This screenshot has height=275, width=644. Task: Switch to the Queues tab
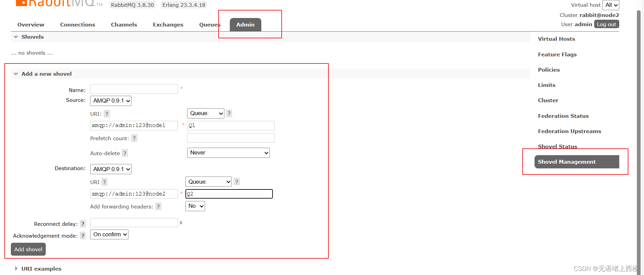[x=210, y=24]
